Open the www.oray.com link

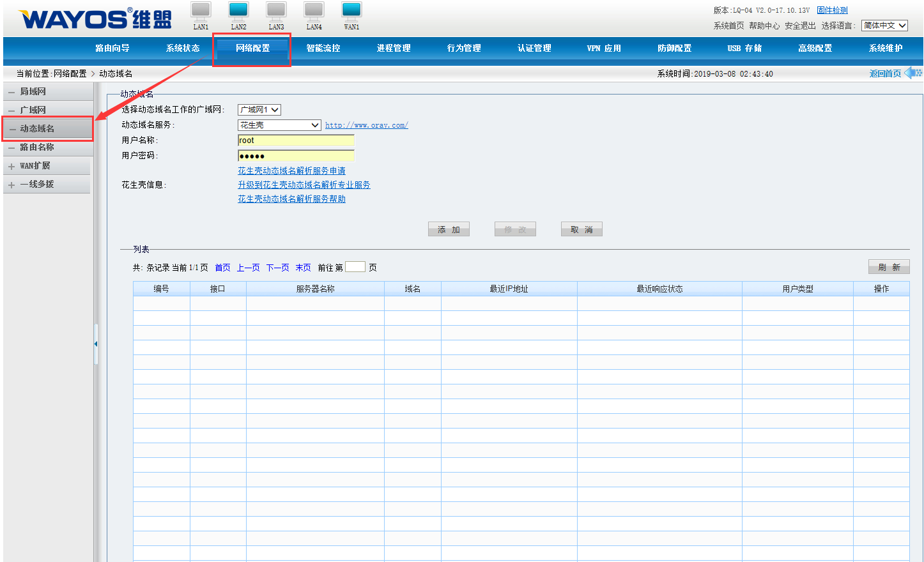(366, 125)
